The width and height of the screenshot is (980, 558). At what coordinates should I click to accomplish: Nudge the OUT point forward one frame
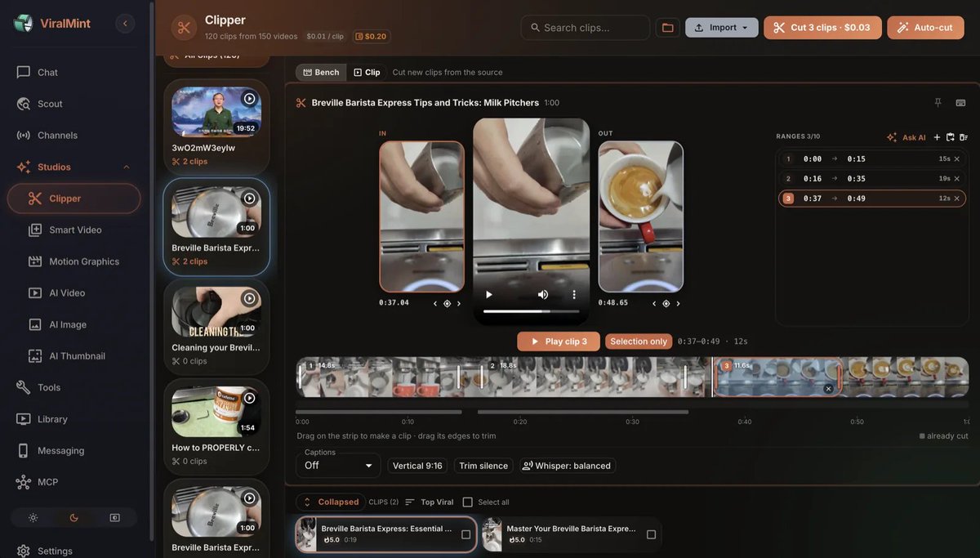tap(678, 303)
